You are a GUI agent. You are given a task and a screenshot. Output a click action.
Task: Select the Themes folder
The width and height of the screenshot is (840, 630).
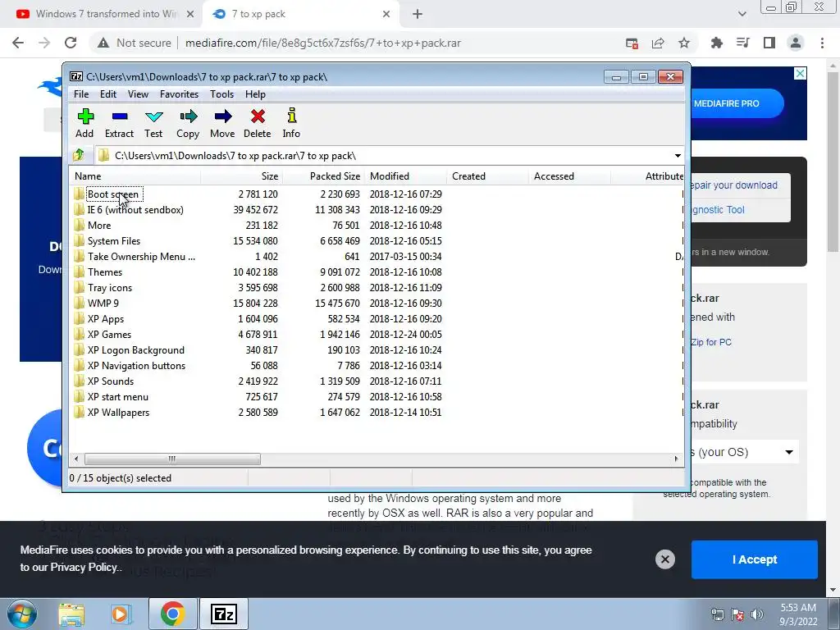(x=104, y=272)
